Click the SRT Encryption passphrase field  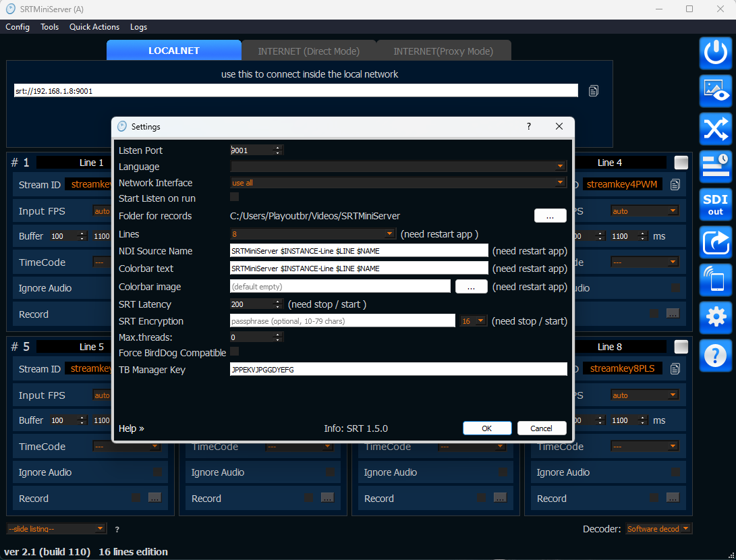click(342, 321)
